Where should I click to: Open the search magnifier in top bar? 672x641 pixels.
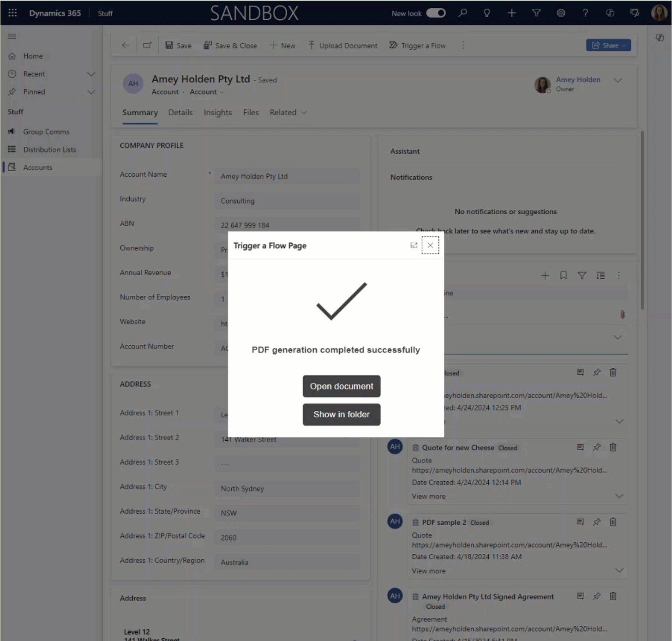click(462, 13)
